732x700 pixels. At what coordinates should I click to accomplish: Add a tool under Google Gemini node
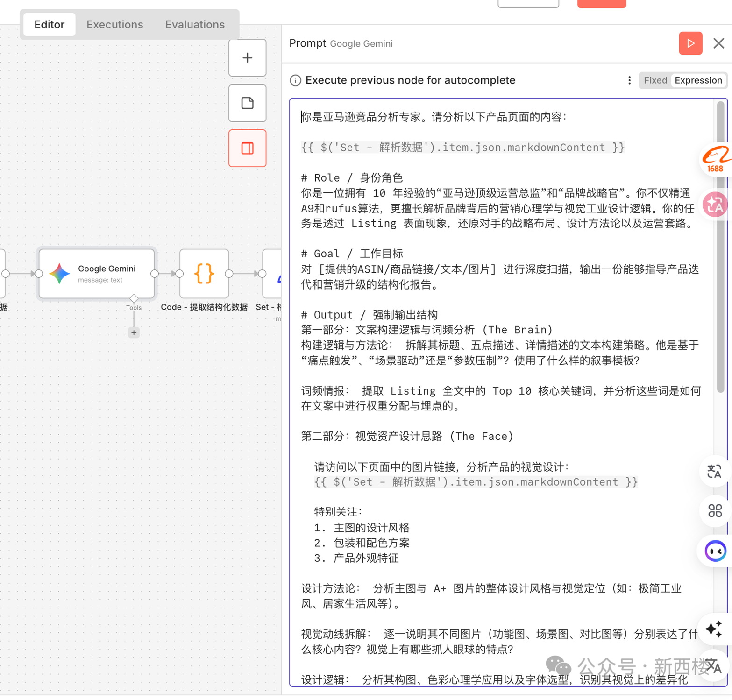pos(134,332)
